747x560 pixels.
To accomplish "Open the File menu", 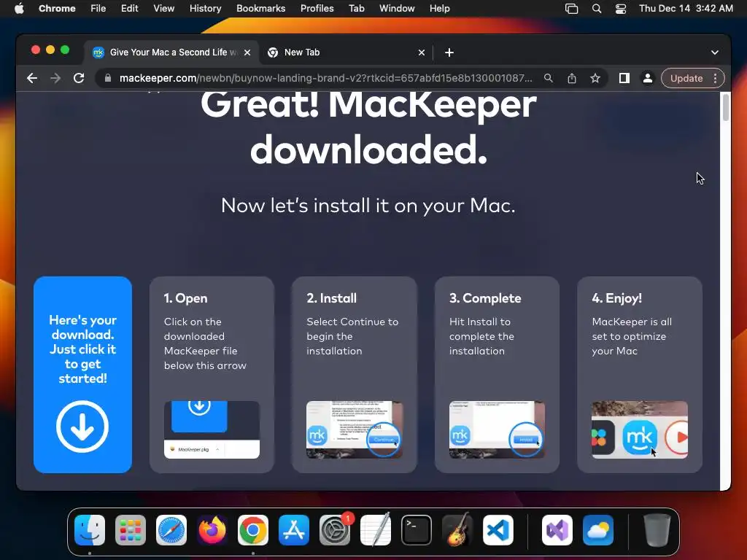I will point(98,8).
